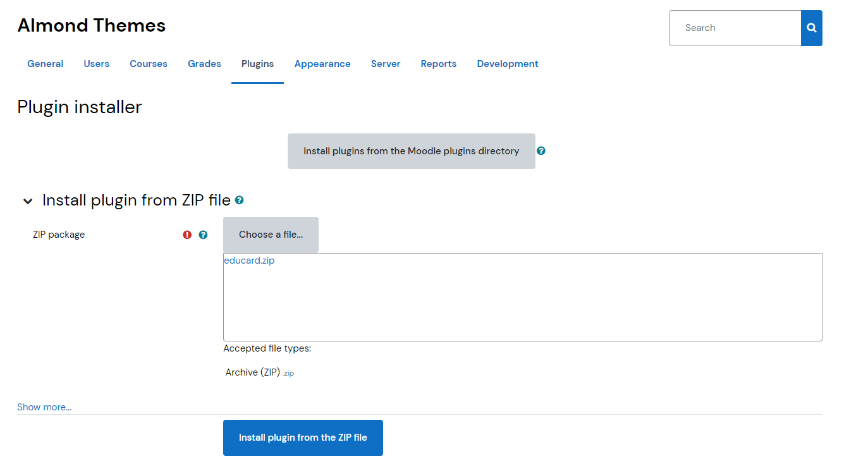This screenshot has height=466, width=868.
Task: Switch to the Appearance tab
Action: [x=322, y=64]
